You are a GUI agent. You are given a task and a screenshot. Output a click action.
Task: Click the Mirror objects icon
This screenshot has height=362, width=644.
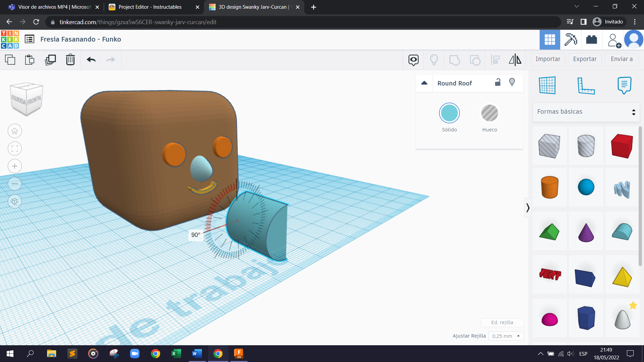[x=515, y=60]
